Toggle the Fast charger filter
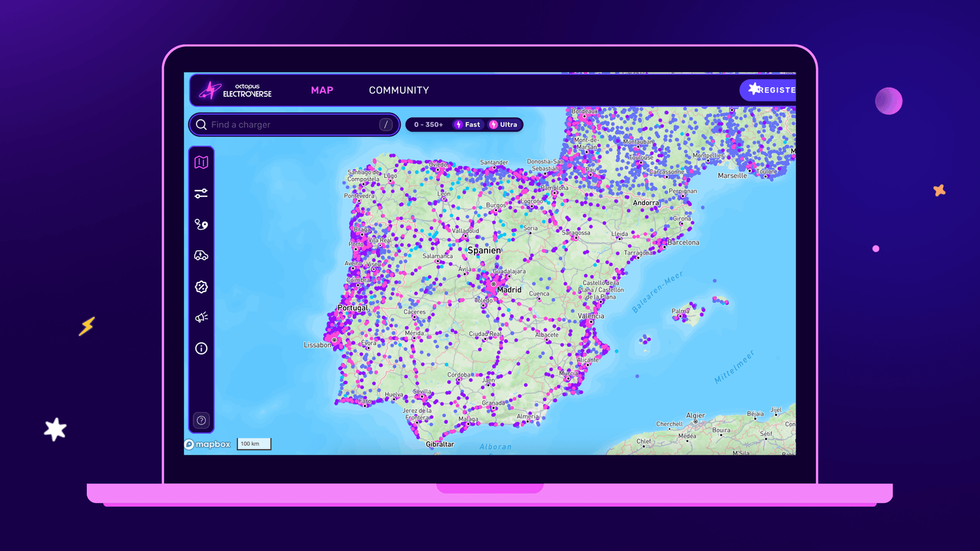980x551 pixels. 468,124
